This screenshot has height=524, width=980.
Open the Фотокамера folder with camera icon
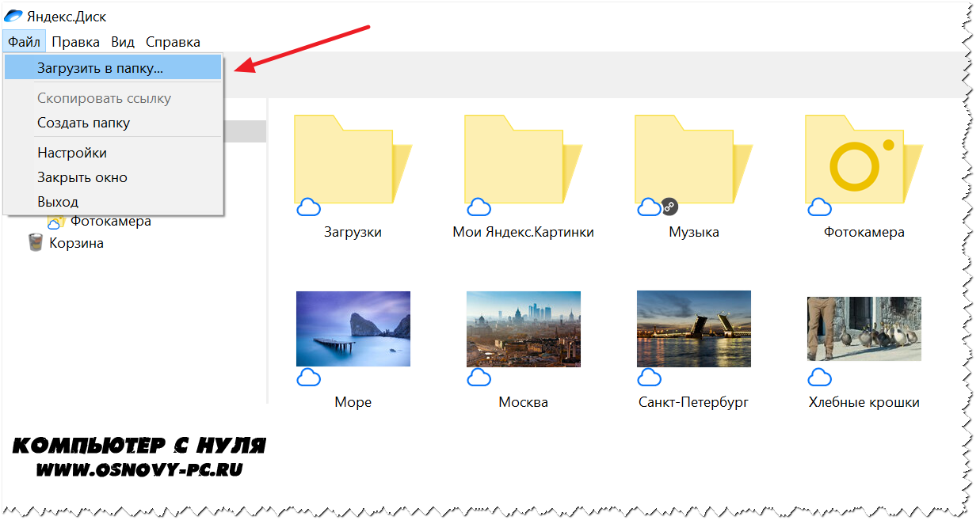[863, 161]
